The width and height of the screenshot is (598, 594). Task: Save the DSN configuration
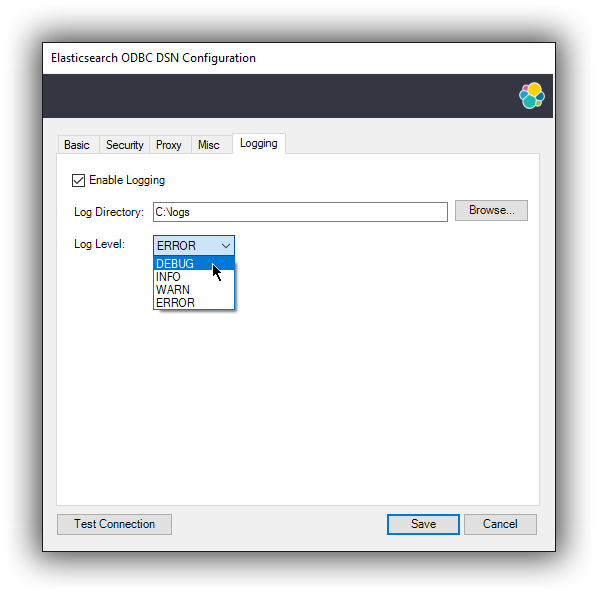pos(423,524)
